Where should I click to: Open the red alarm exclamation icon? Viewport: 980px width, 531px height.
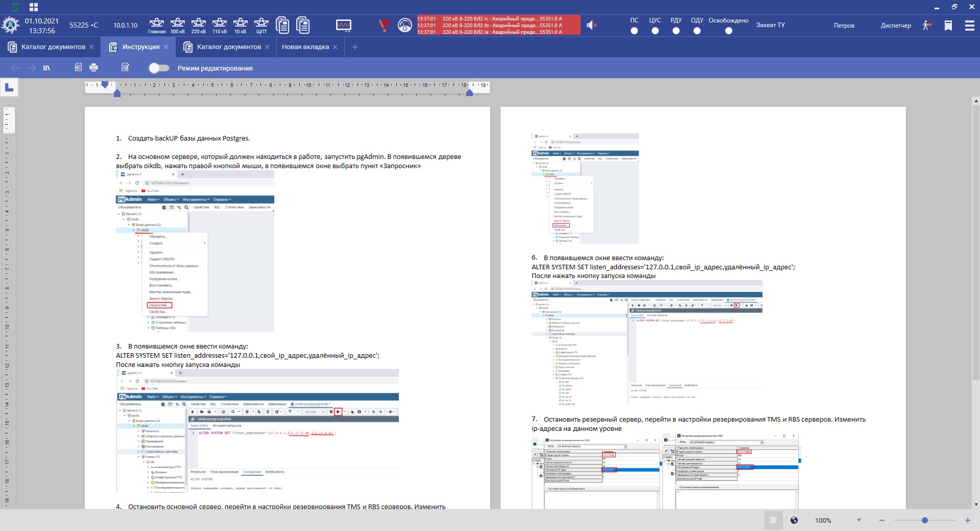(384, 25)
